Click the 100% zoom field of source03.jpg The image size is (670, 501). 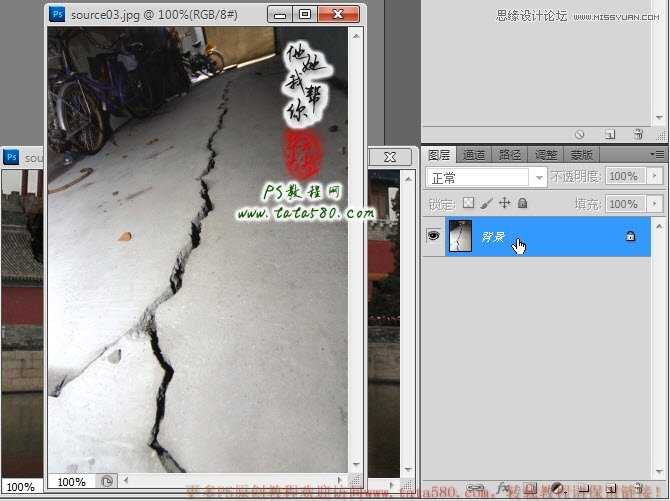pos(72,482)
